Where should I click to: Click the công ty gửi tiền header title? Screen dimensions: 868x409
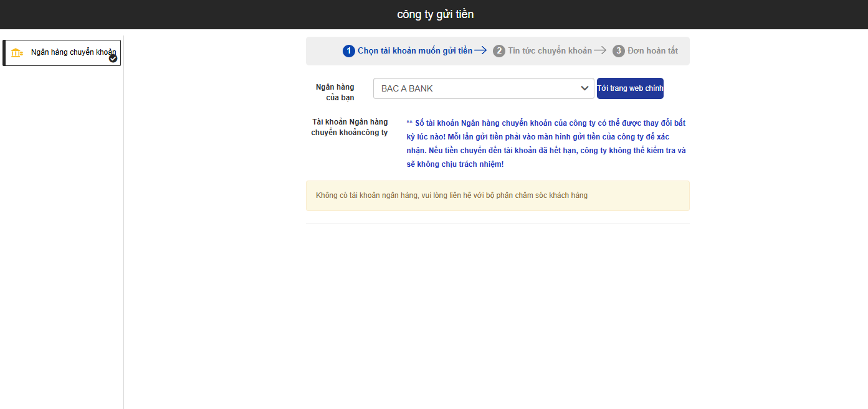pyautogui.click(x=435, y=14)
